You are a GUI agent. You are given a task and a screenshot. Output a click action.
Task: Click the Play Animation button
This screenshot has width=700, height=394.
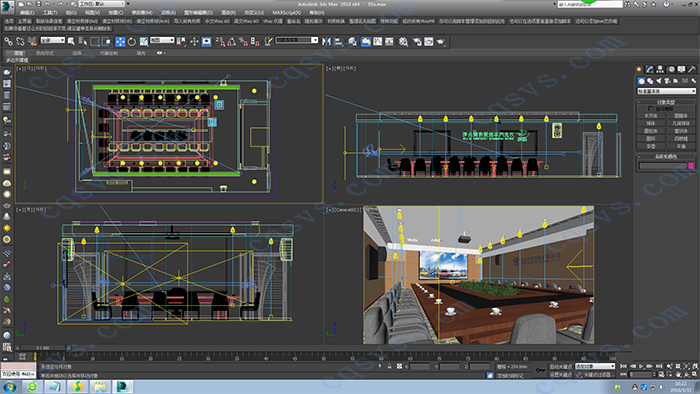tap(641, 366)
